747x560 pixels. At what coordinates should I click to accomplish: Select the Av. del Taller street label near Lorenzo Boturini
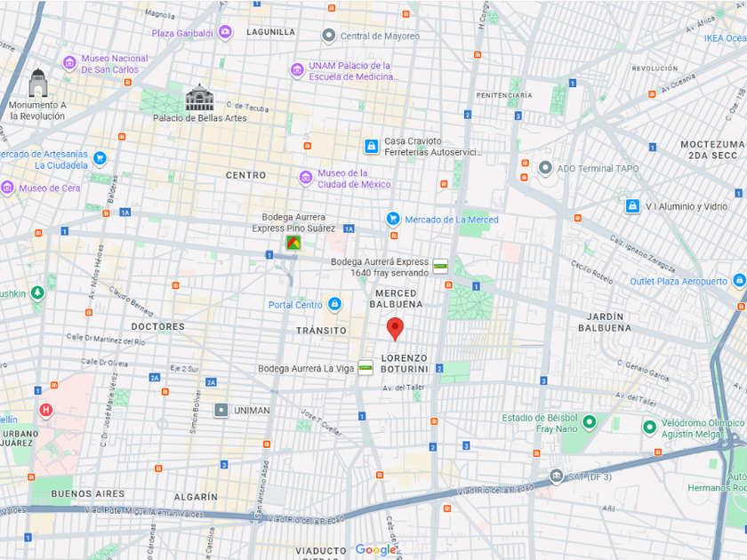(403, 388)
